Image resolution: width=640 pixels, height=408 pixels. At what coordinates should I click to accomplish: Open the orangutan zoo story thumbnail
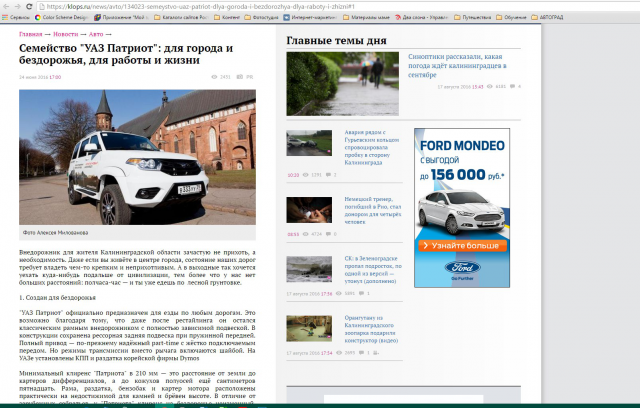[309, 328]
